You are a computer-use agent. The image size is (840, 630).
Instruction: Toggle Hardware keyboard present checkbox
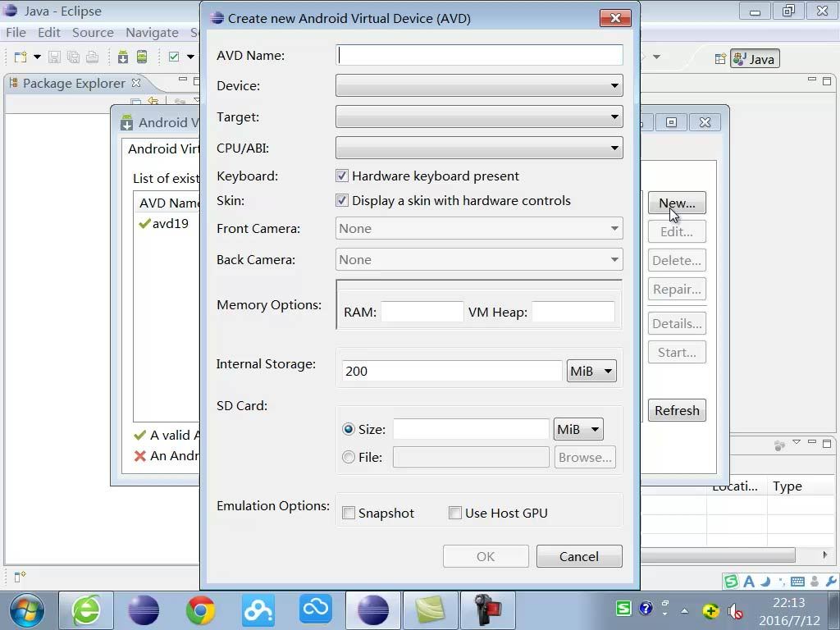[x=342, y=176]
